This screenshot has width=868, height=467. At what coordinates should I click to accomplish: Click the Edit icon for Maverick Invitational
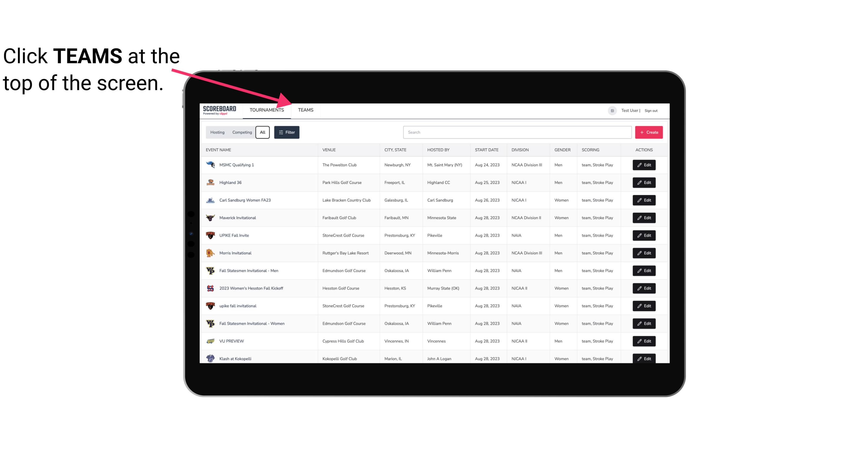coord(644,217)
